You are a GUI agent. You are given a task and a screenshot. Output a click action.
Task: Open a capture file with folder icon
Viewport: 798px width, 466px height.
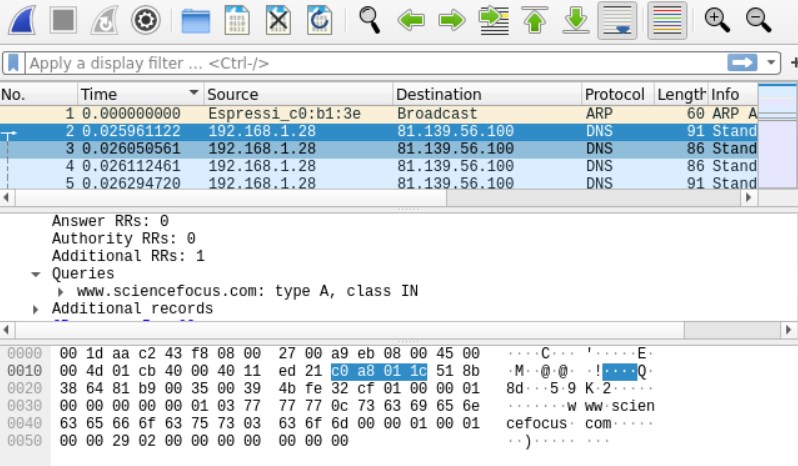tap(196, 19)
